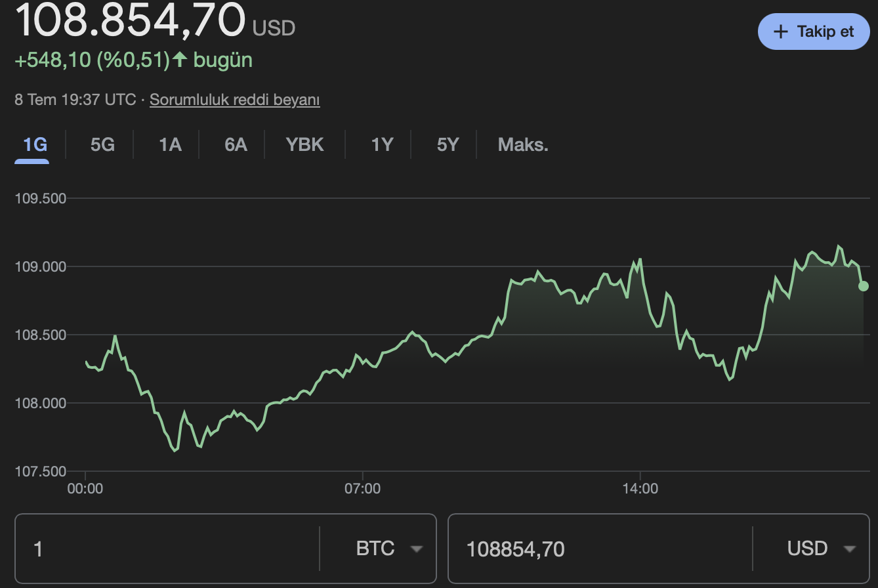Select the 5Y time range tab

click(x=448, y=144)
